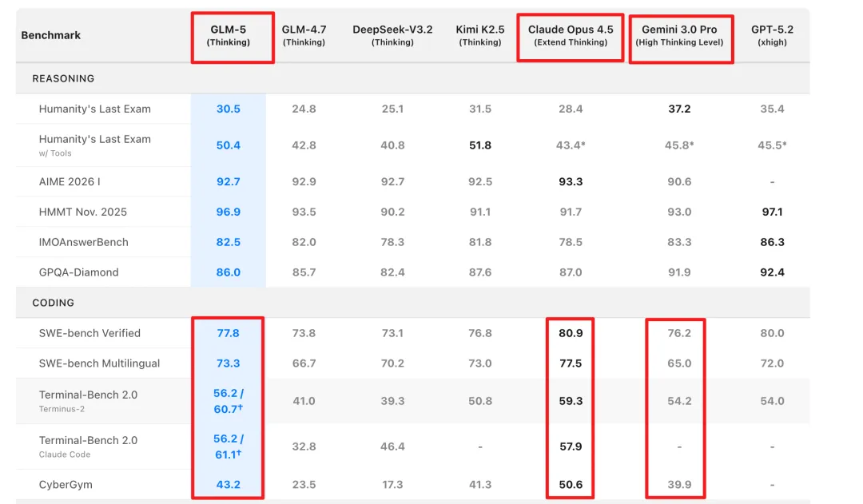Click Gemini SWE-bench Verified score 76.2
This screenshot has height=504, width=863.
[679, 333]
